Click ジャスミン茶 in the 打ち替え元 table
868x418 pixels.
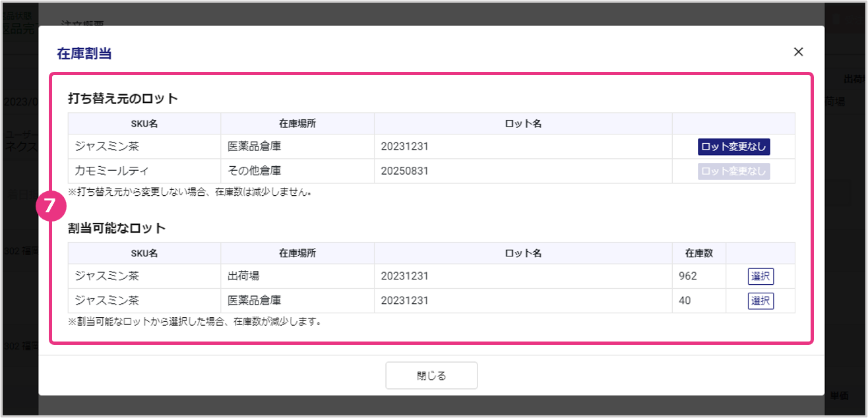(107, 146)
